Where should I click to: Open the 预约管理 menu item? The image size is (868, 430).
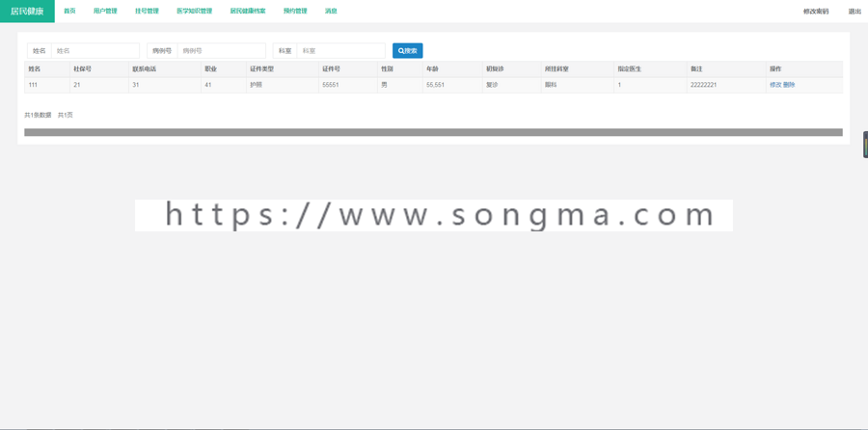coord(295,11)
